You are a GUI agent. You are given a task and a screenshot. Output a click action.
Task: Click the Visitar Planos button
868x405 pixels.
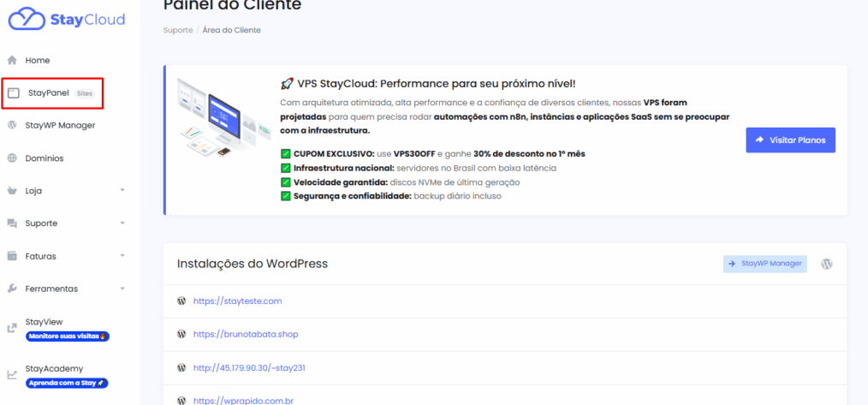(790, 140)
